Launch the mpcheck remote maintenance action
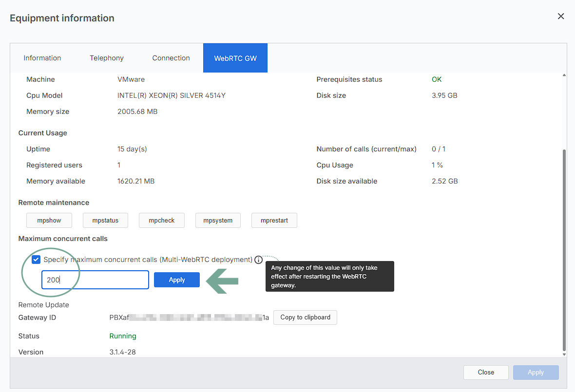 pos(162,221)
